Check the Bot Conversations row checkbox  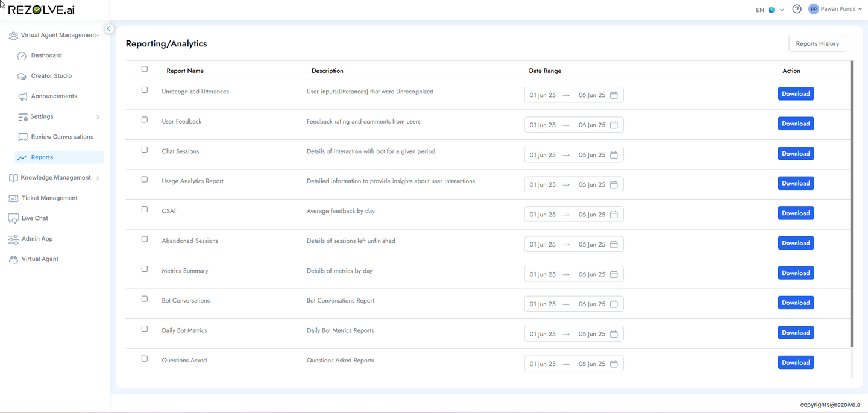144,298
